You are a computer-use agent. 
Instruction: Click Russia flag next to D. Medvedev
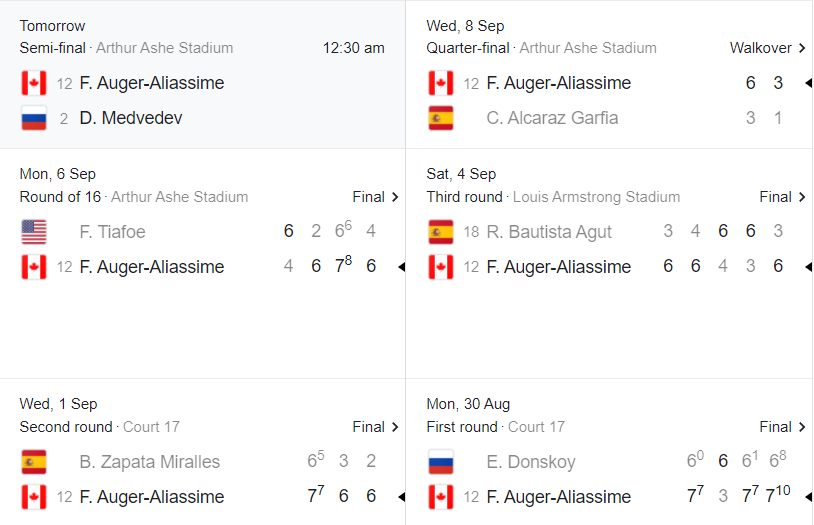click(x=34, y=118)
